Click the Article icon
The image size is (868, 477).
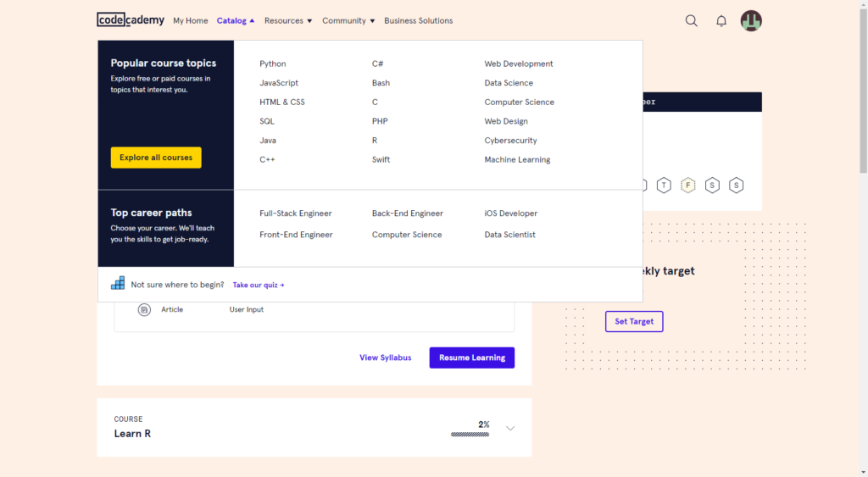pyautogui.click(x=144, y=310)
